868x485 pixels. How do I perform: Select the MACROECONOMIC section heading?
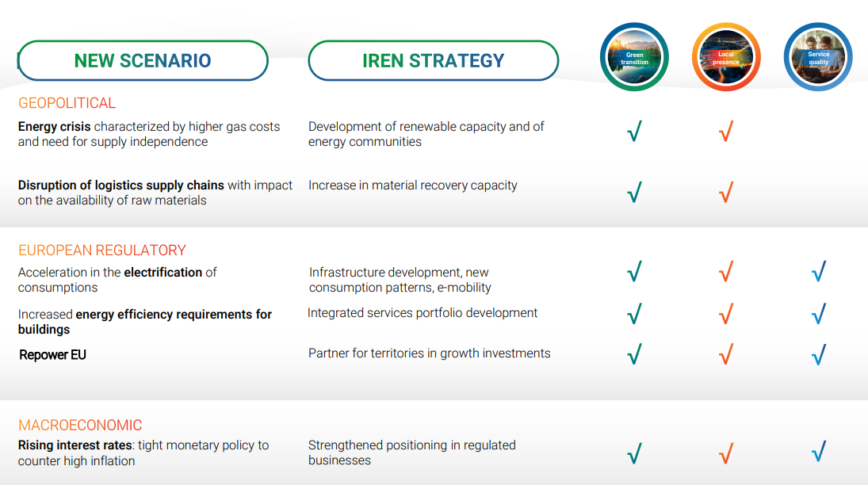[x=80, y=426]
